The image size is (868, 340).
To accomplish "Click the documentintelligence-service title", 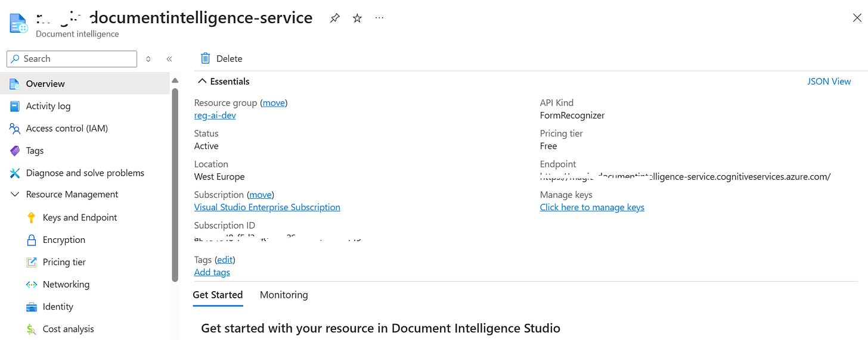I will point(175,18).
